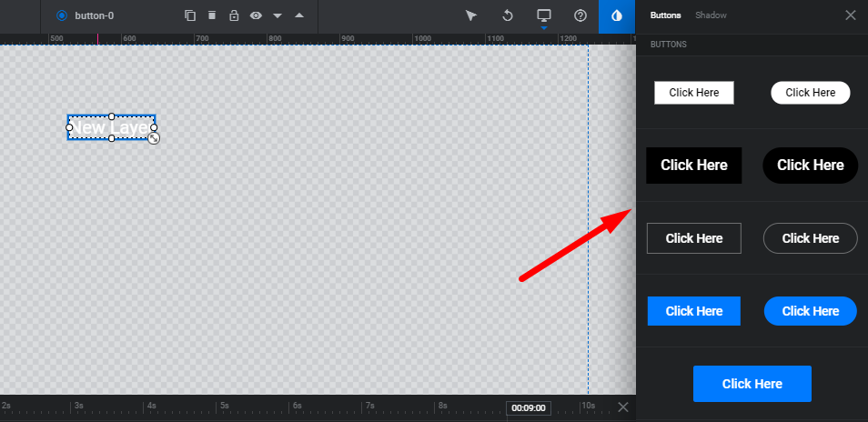Click the duplicate layer icon
Viewport: 868px width, 422px height.
click(190, 15)
